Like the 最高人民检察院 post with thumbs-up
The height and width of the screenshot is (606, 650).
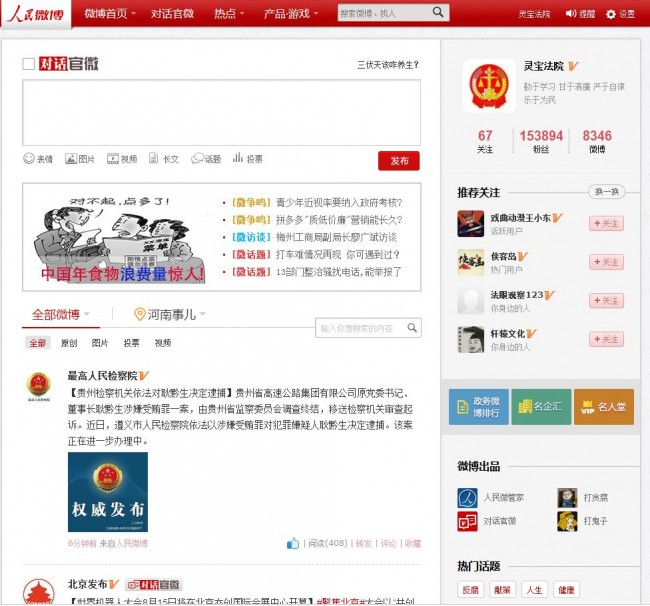click(x=293, y=543)
